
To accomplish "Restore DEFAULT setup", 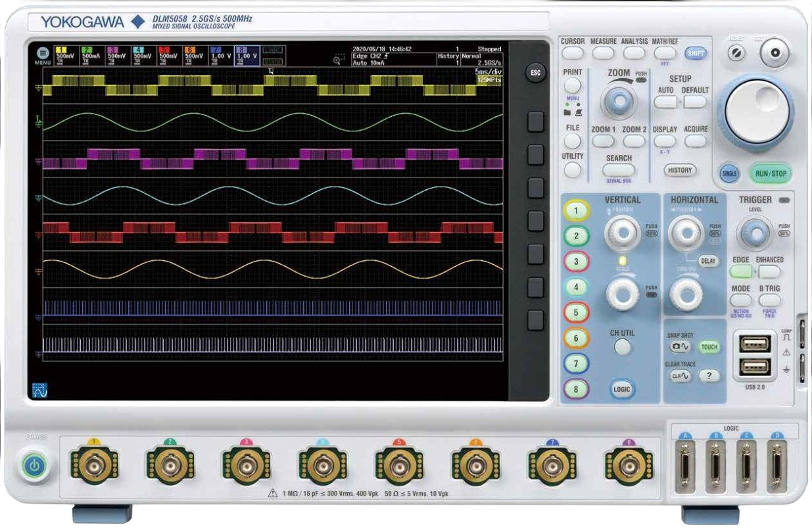I will pos(695,102).
